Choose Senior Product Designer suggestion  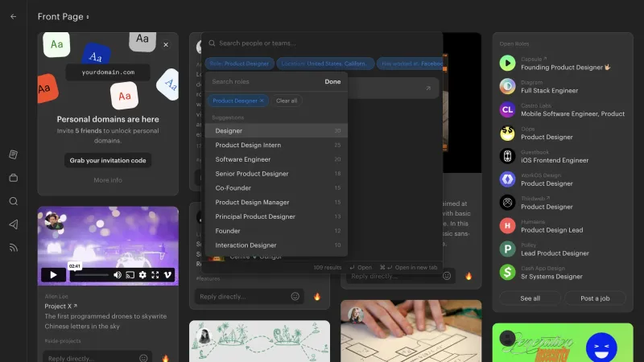[x=276, y=174]
